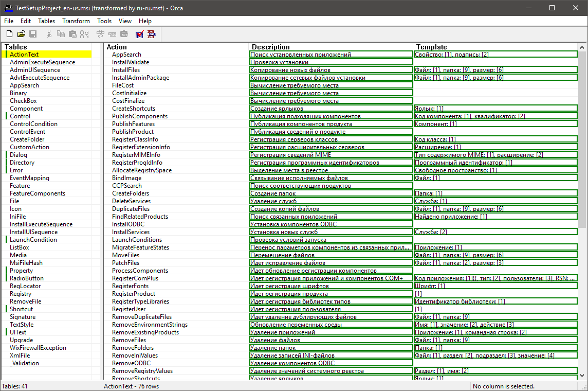This screenshot has width=588, height=391.
Task: Create a new MSI file via toolbar icon
Action: pos(9,34)
